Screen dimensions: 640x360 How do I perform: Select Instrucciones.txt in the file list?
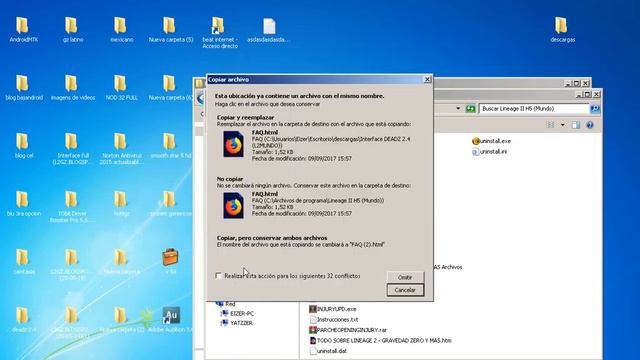pyautogui.click(x=334, y=320)
